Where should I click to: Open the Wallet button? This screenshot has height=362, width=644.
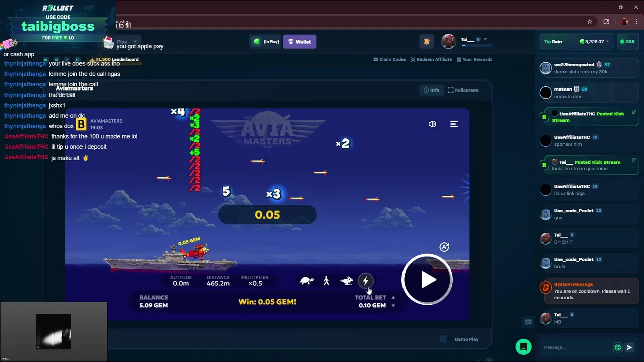(300, 42)
